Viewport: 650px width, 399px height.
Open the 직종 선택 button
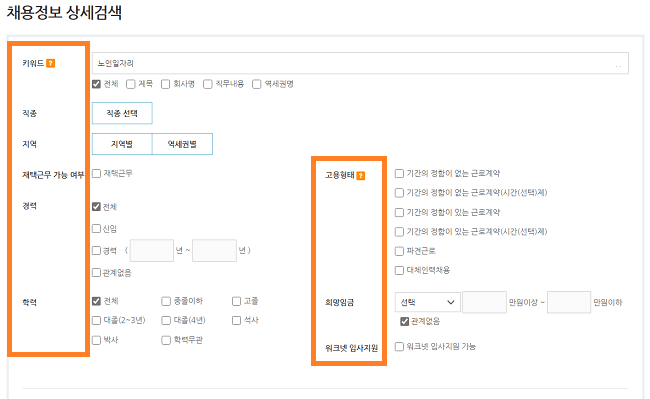point(122,113)
